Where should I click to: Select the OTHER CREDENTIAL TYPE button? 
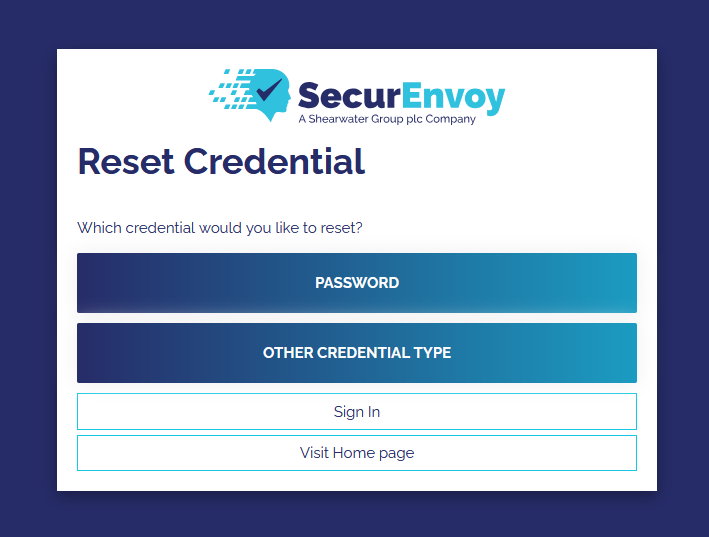pos(357,353)
